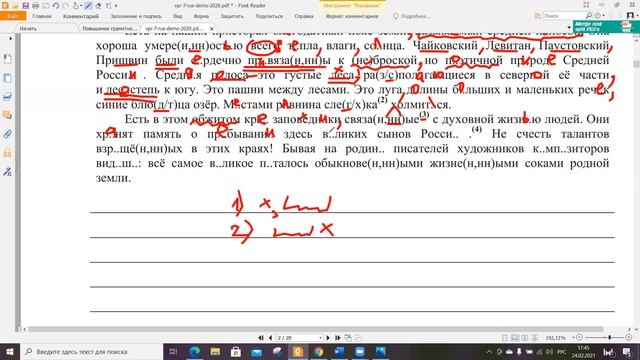Expand the left navigation panel arrow
640x360 pixels.
pos(11,38)
